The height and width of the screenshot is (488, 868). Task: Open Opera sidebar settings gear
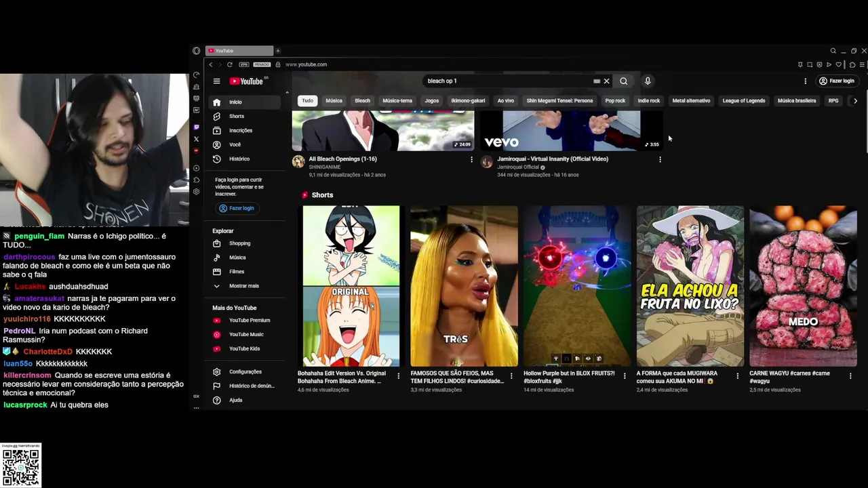[x=197, y=192]
